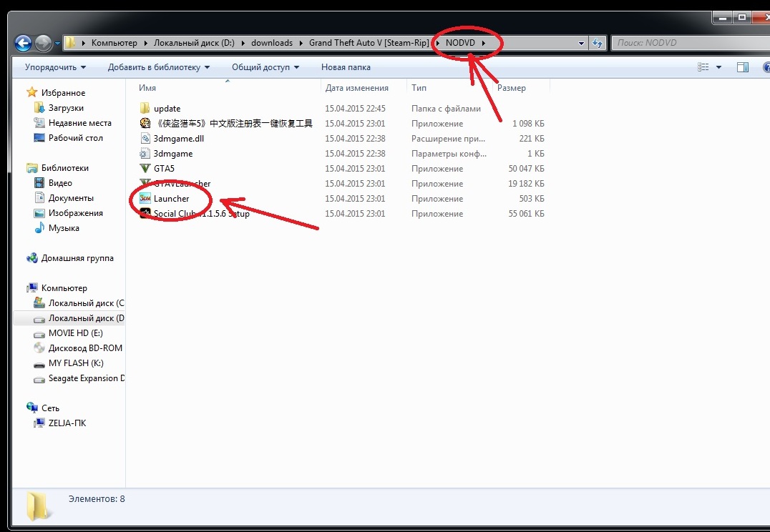770x532 pixels.
Task: Click the greyed Forward navigation arrow
Action: [x=43, y=43]
